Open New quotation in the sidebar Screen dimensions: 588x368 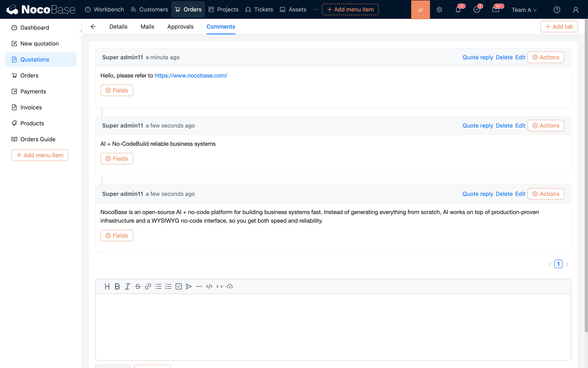click(x=41, y=44)
